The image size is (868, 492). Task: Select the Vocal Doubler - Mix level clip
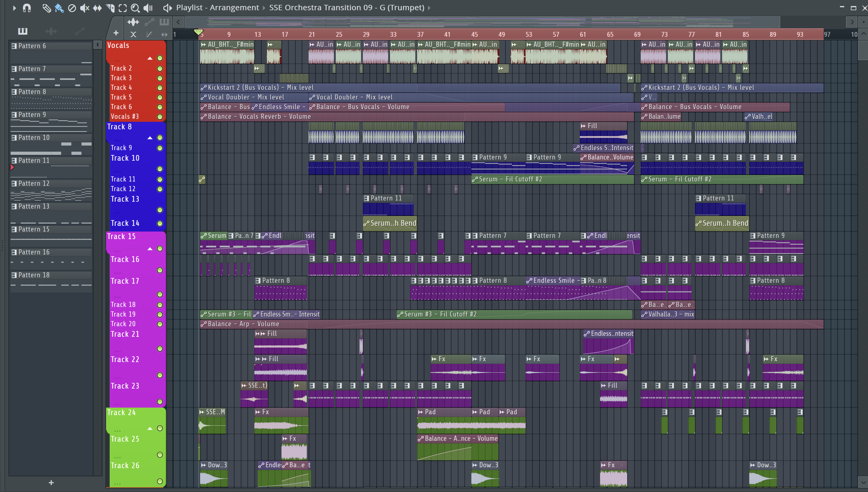[x=254, y=97]
